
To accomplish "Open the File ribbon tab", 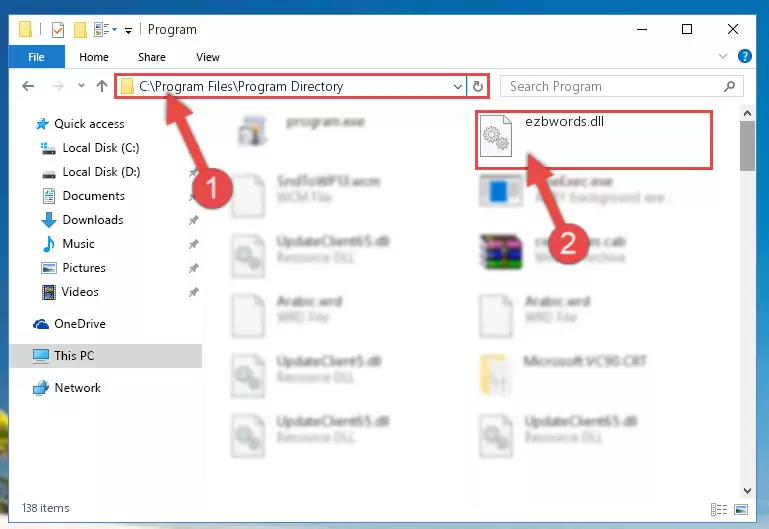I will click(36, 57).
